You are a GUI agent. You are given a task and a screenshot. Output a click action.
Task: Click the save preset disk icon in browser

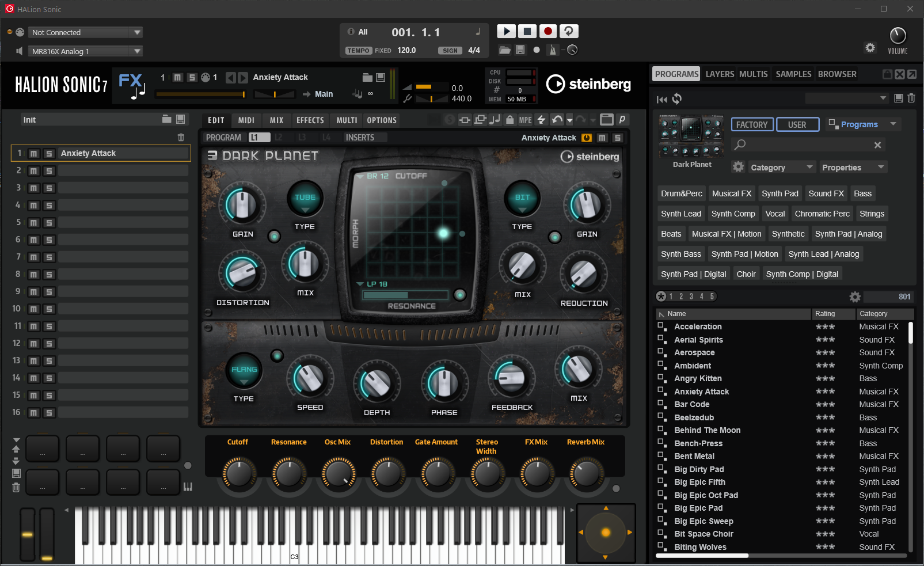[898, 98]
